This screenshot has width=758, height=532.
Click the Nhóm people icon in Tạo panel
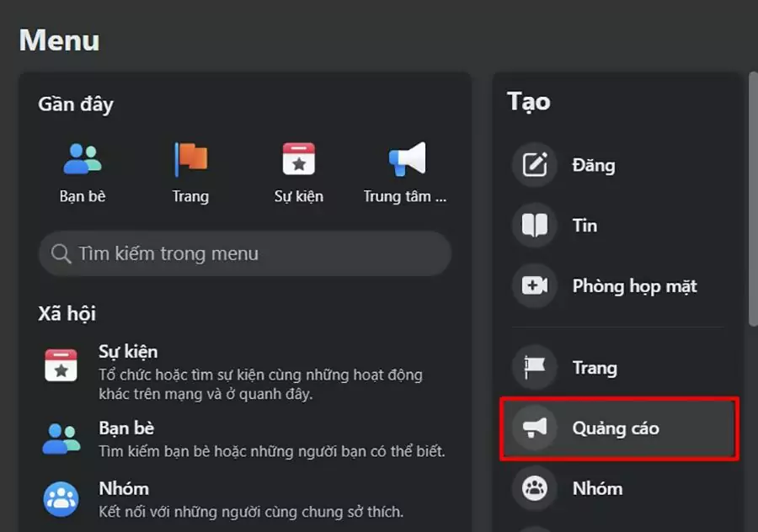pyautogui.click(x=535, y=488)
